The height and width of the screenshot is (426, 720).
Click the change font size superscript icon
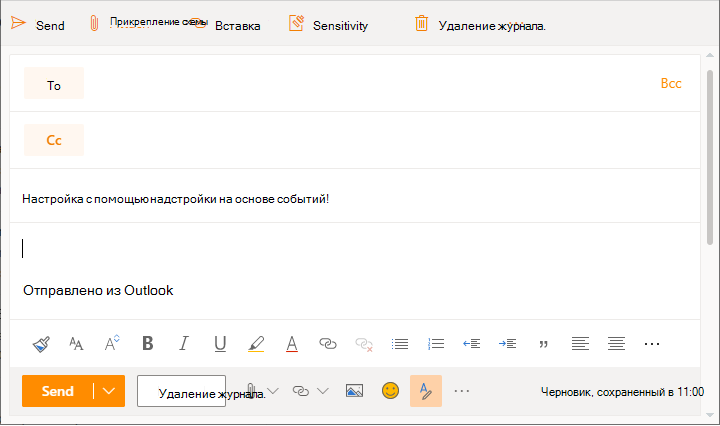[112, 343]
